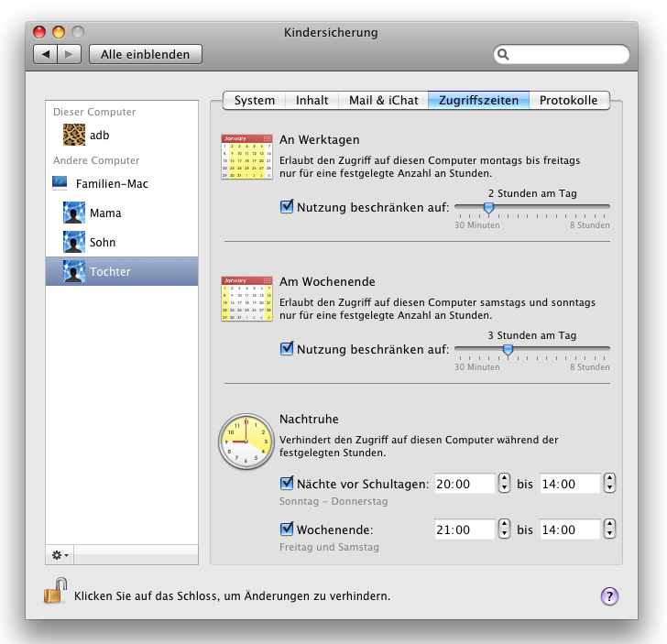Minimize the window with yellow button

(x=59, y=32)
